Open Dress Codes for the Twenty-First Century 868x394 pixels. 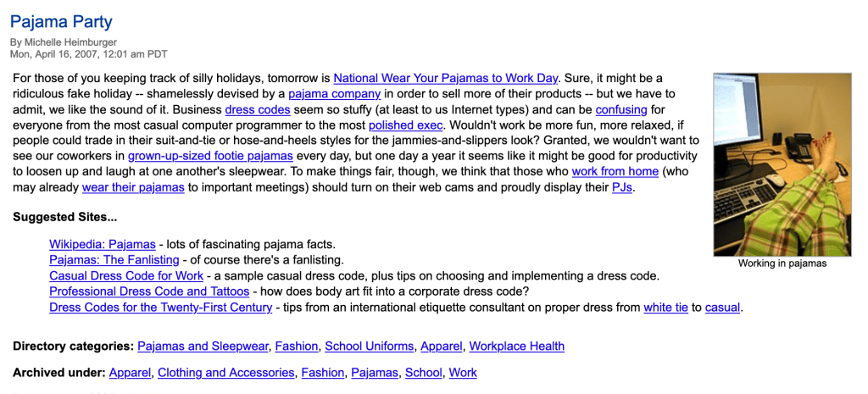(x=161, y=307)
